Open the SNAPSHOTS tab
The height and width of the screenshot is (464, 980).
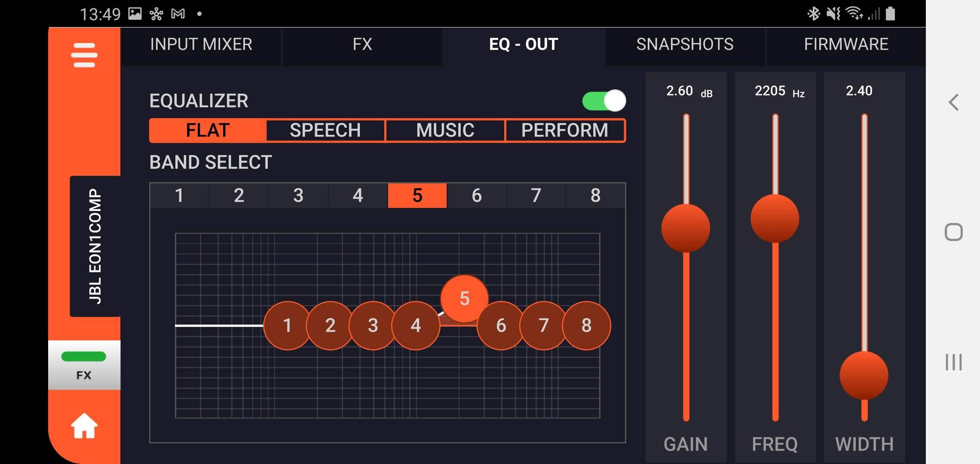pos(685,45)
